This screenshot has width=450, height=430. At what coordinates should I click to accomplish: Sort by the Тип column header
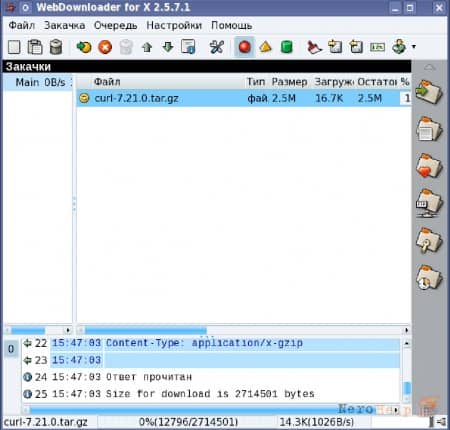(256, 82)
